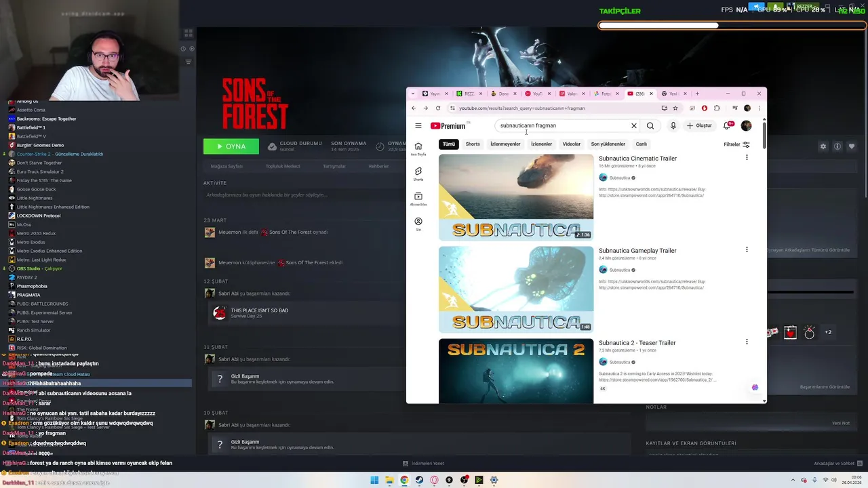Open Subnautica channel under Teaser Trailer
This screenshot has height=488, width=868.
tap(619, 362)
